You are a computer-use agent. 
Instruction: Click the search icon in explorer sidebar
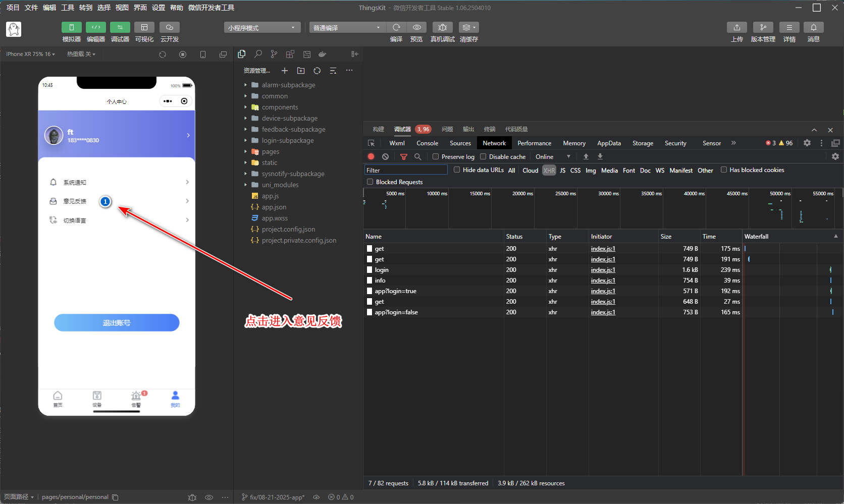[258, 54]
